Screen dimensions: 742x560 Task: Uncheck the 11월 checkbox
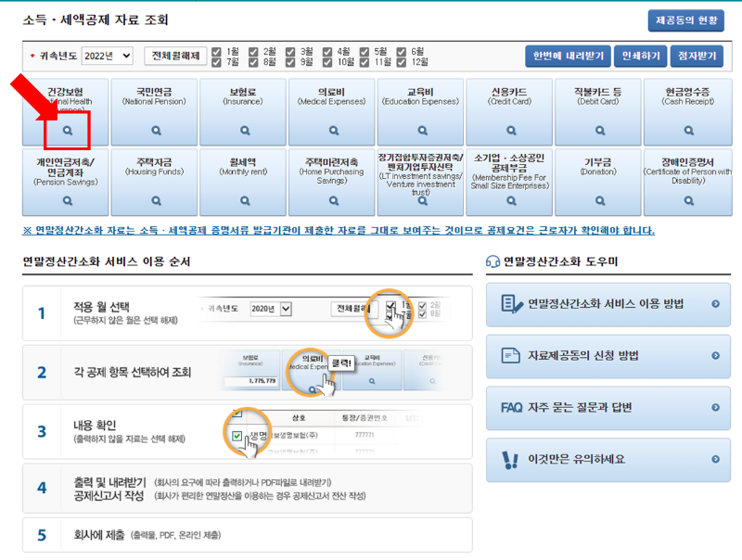[364, 62]
